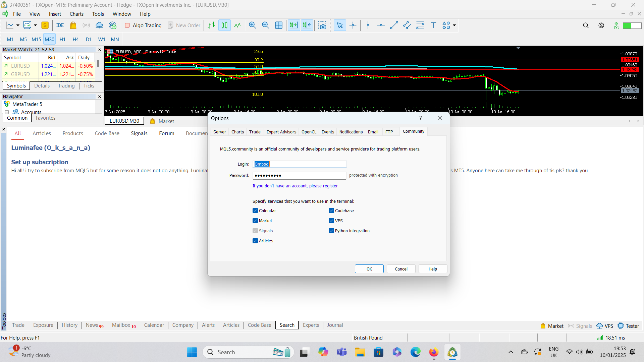Draw a horizontal line tool
Viewport: 644px width, 362px height.
[x=381, y=25]
